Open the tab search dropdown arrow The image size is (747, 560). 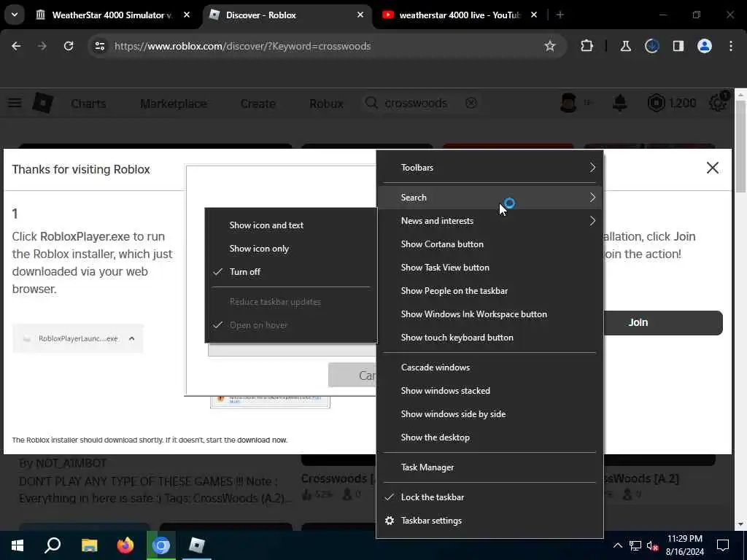pyautogui.click(x=15, y=15)
